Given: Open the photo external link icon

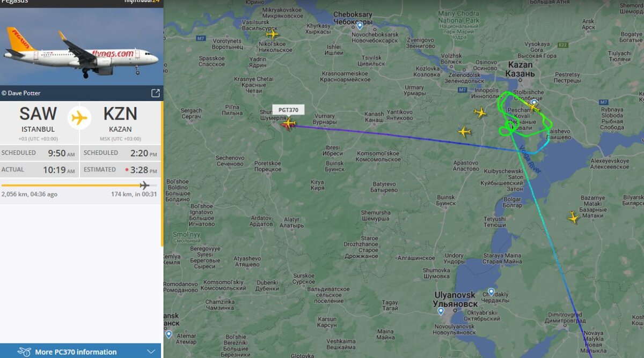Looking at the screenshot, I should tap(155, 93).
